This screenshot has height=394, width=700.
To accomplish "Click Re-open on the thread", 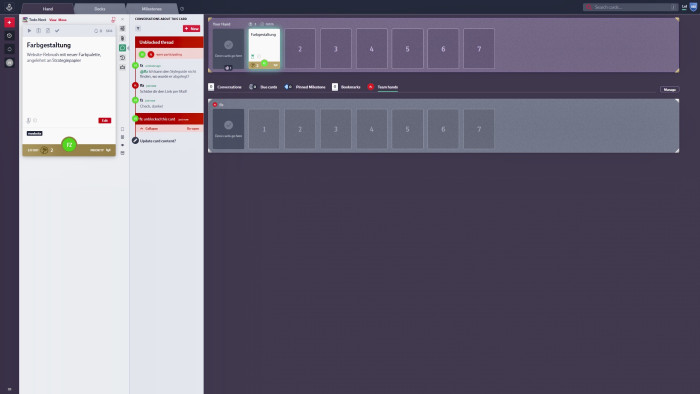I will 193,129.
